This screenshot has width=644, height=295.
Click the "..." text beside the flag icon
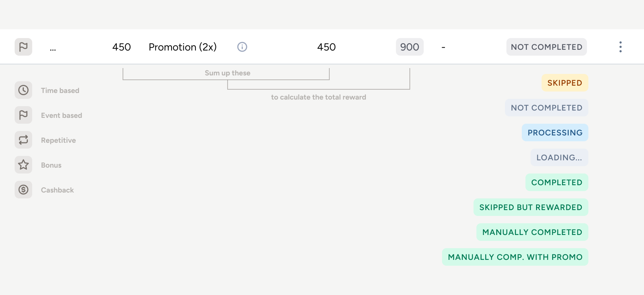tap(53, 49)
